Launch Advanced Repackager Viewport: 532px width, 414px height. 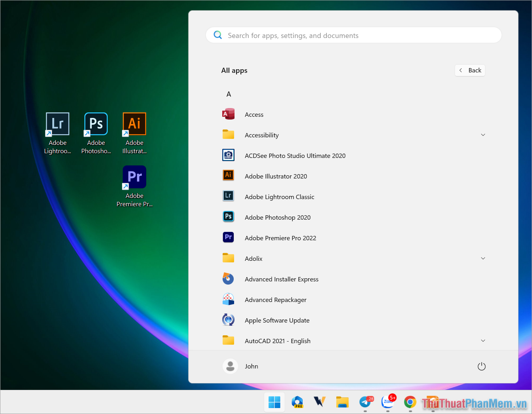click(275, 300)
